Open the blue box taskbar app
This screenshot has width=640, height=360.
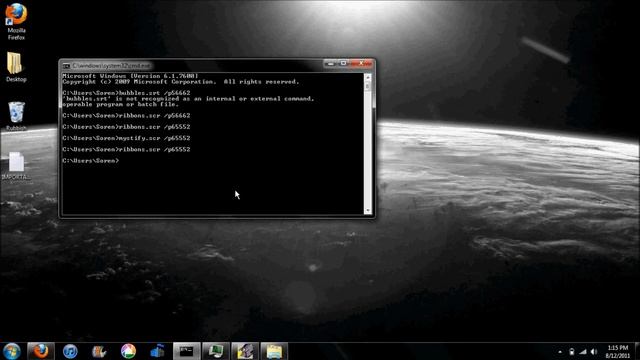coord(158,351)
